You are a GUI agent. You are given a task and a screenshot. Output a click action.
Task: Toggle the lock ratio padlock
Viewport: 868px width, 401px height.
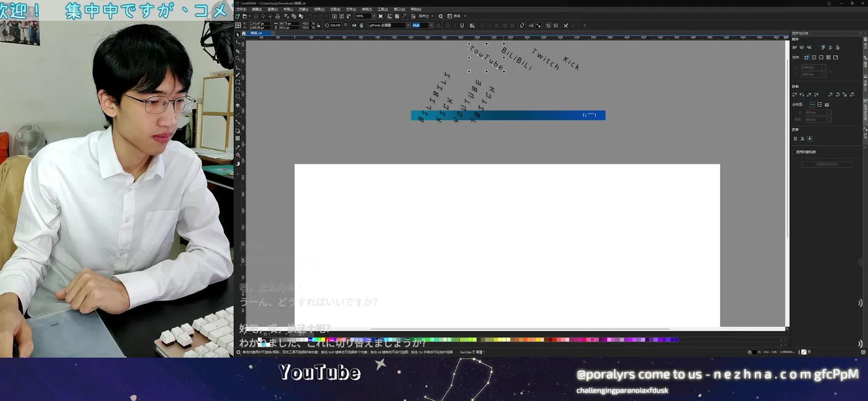coord(318,25)
